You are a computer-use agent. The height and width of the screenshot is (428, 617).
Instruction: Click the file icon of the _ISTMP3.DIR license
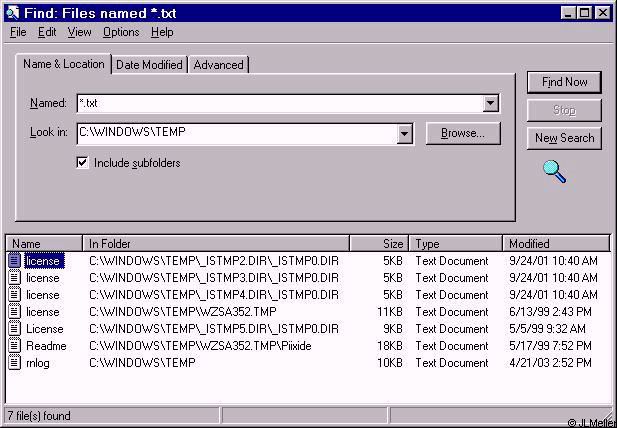tap(15, 278)
